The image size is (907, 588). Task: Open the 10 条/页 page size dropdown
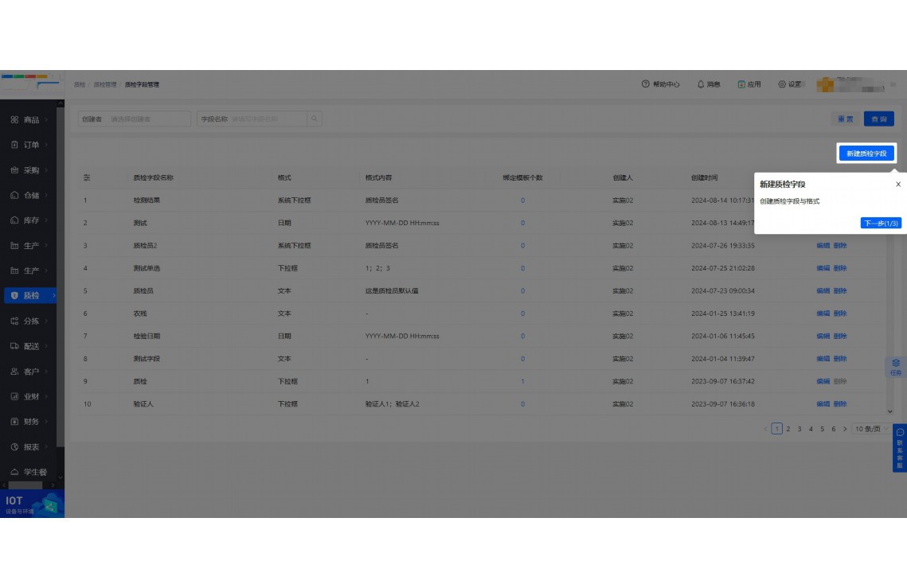(x=871, y=429)
